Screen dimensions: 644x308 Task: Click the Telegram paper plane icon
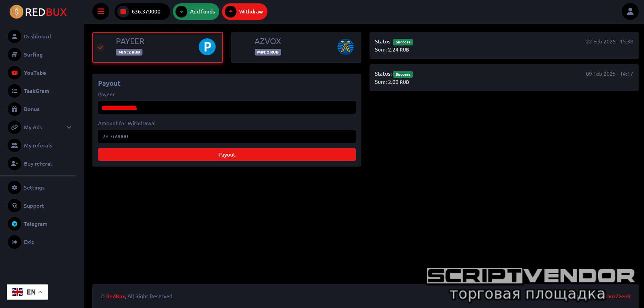[x=14, y=224]
